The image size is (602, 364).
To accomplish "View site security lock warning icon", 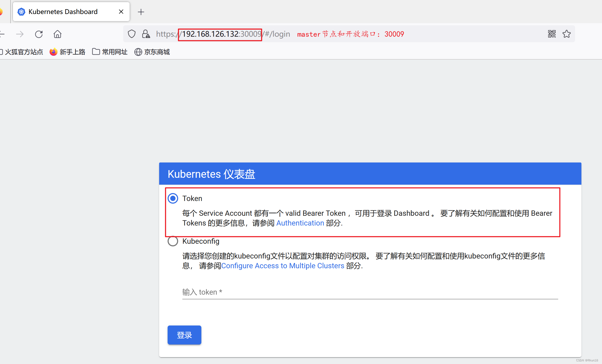I will coord(146,34).
